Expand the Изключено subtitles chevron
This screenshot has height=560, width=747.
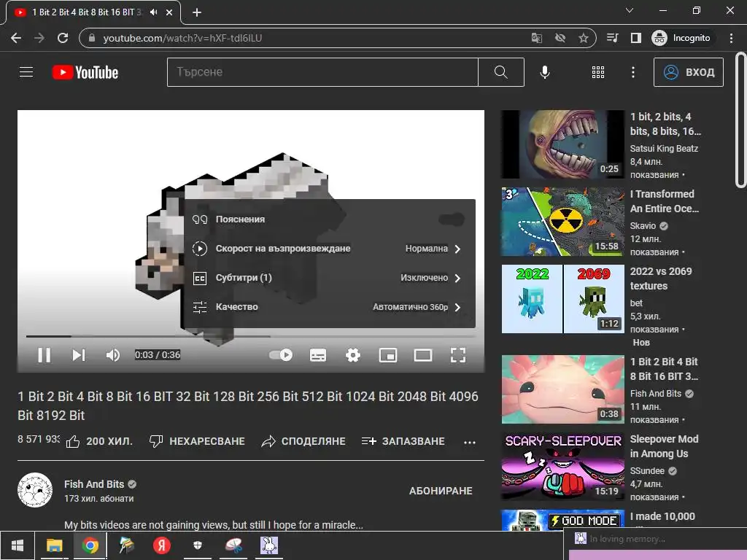[x=457, y=278]
